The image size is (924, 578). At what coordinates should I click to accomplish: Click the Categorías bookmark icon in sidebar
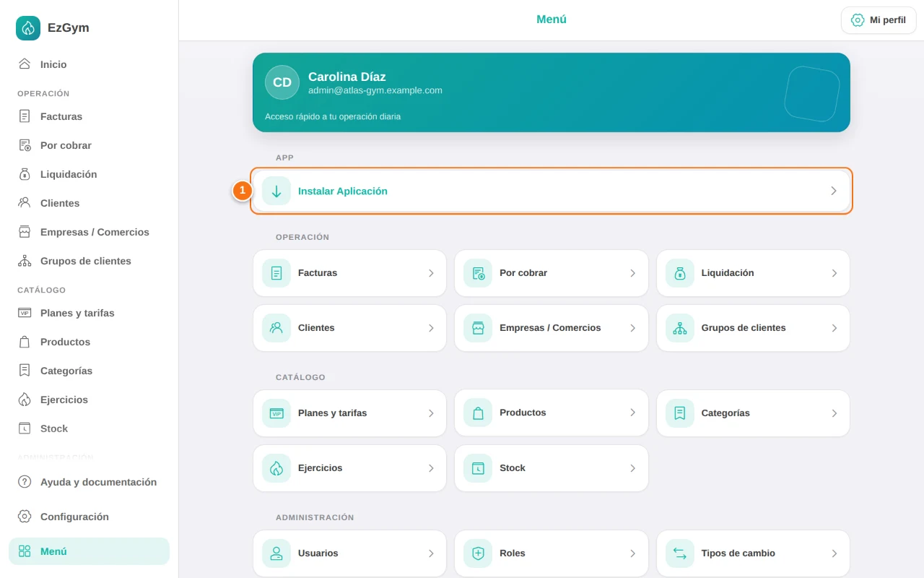click(x=25, y=371)
